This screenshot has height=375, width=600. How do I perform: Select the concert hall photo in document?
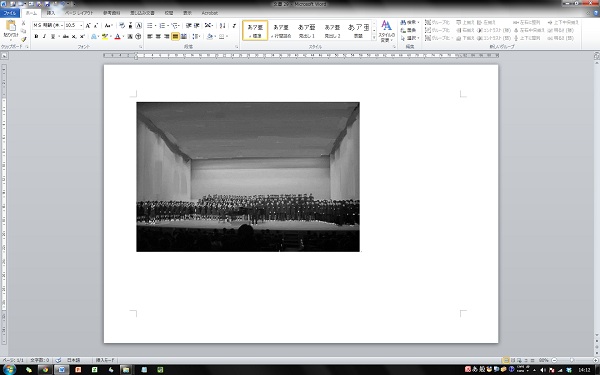(x=248, y=177)
